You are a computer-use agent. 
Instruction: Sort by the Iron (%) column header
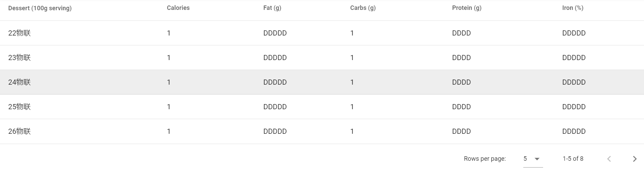coord(573,8)
